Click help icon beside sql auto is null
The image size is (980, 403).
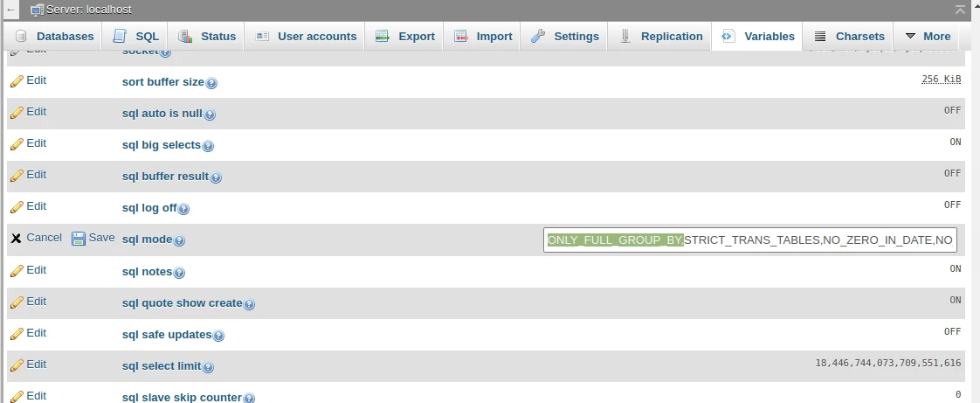click(x=210, y=115)
